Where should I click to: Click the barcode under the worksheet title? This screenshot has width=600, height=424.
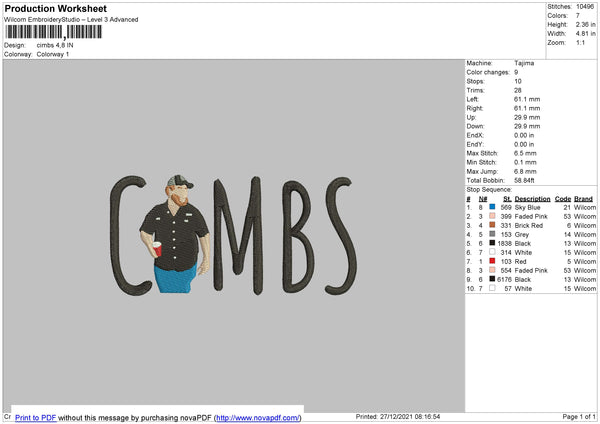tap(54, 32)
